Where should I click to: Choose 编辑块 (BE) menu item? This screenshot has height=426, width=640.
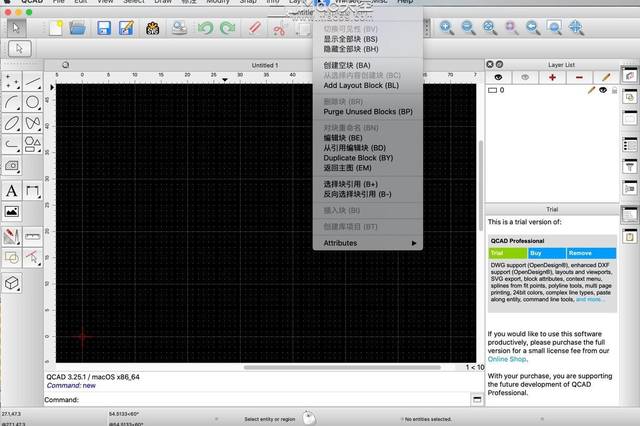(x=368, y=138)
